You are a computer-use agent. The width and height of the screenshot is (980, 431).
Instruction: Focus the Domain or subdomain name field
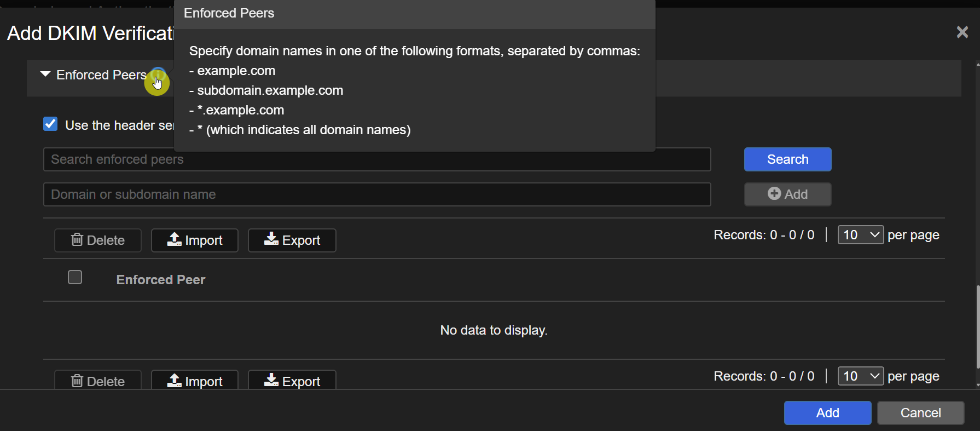click(x=377, y=194)
